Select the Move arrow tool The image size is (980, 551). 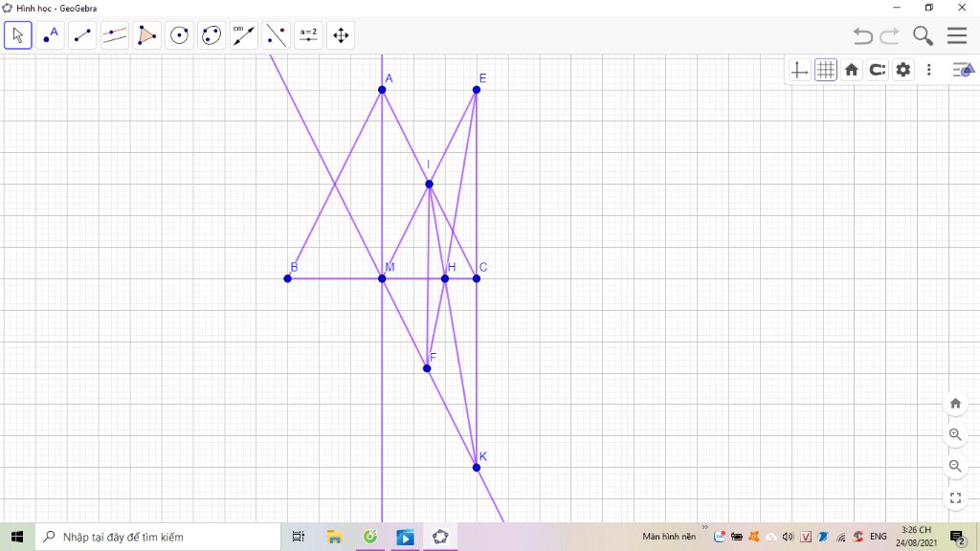17,35
